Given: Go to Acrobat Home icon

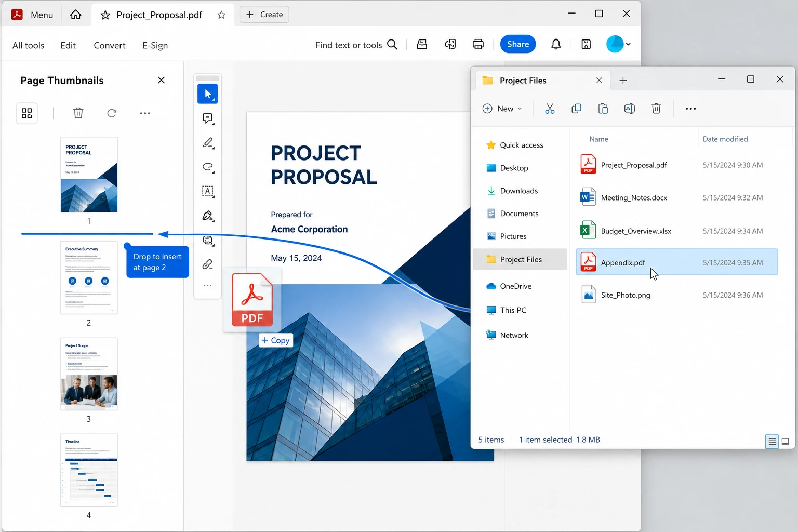Looking at the screenshot, I should tap(76, 15).
